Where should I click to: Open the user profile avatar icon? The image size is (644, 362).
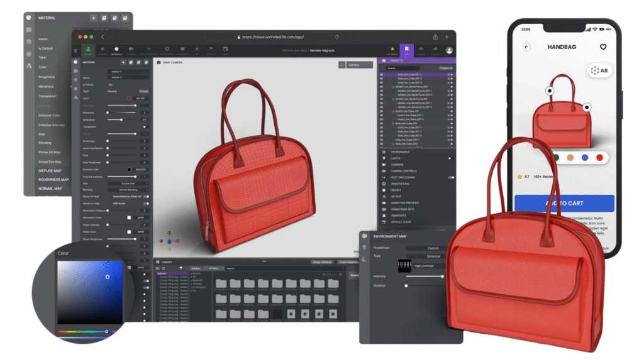(x=450, y=50)
